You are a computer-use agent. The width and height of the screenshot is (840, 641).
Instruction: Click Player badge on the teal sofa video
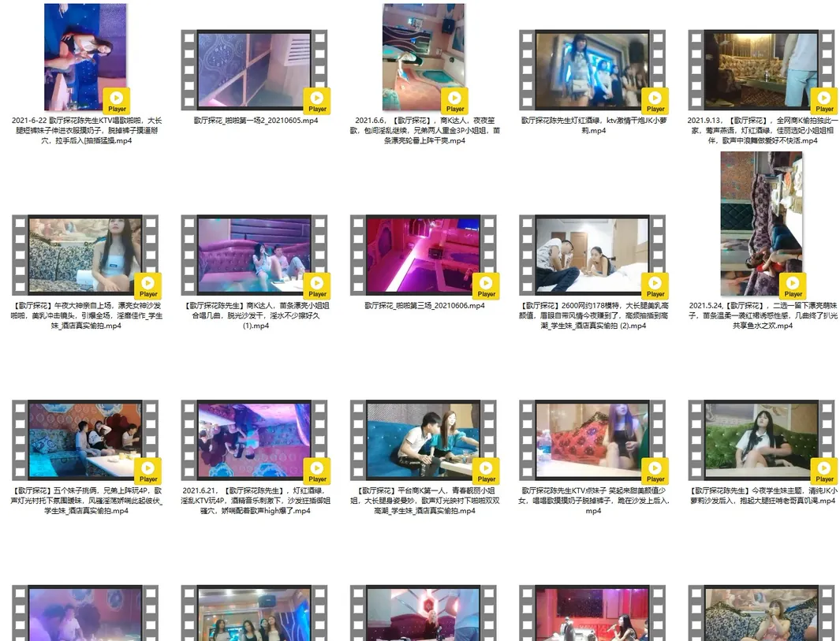point(486,471)
